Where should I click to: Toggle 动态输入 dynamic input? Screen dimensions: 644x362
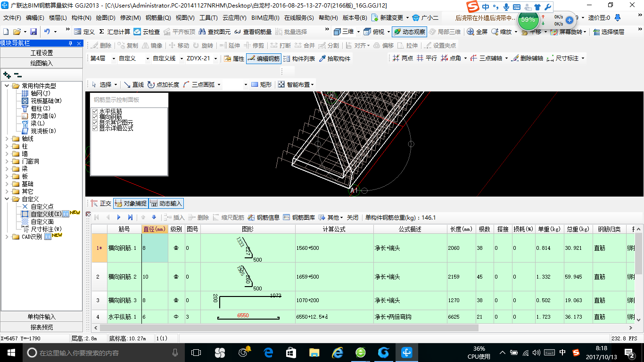[166, 204]
